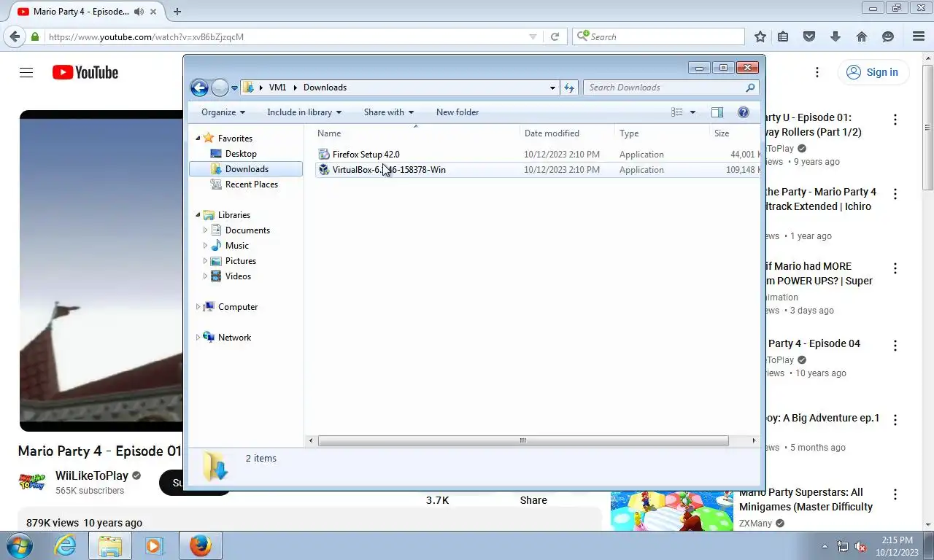Open the Include in library menu
Screen dimensions: 934x560
coord(304,112)
